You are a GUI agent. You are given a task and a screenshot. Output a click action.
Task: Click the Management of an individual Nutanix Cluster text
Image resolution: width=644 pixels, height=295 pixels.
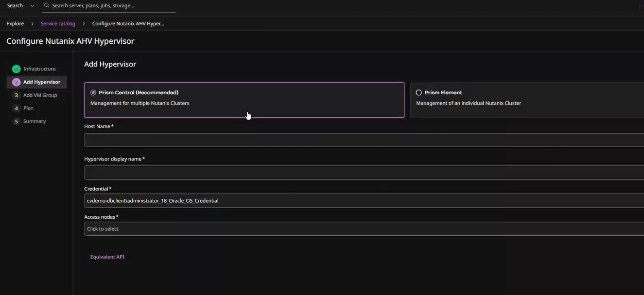pyautogui.click(x=469, y=103)
